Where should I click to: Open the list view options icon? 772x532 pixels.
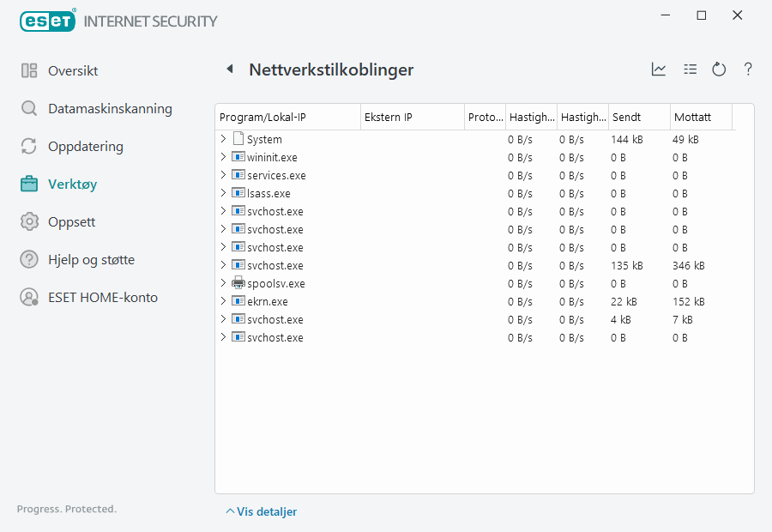point(690,70)
